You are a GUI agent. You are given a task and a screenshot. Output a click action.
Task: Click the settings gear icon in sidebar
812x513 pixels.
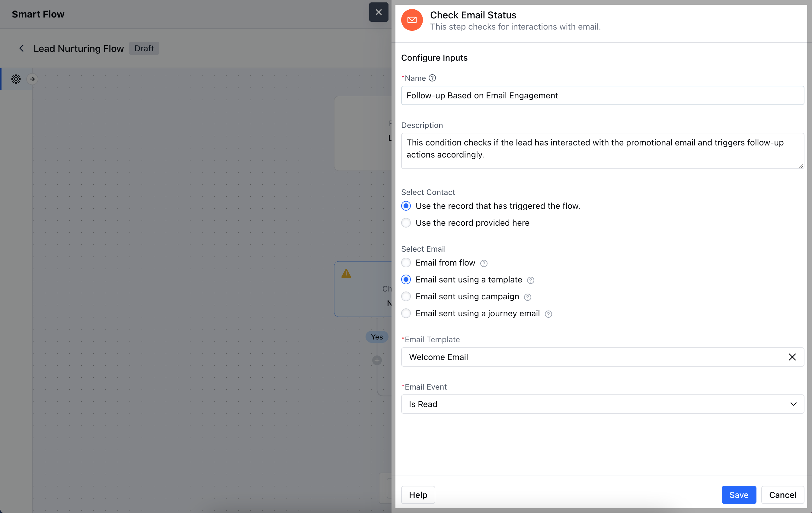click(16, 79)
